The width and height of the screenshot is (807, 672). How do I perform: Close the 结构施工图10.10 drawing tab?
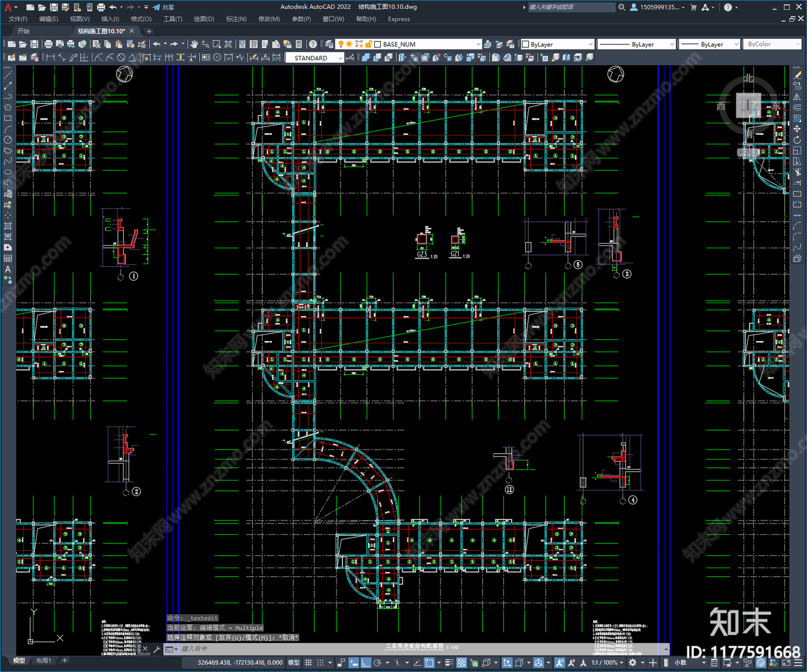(132, 31)
